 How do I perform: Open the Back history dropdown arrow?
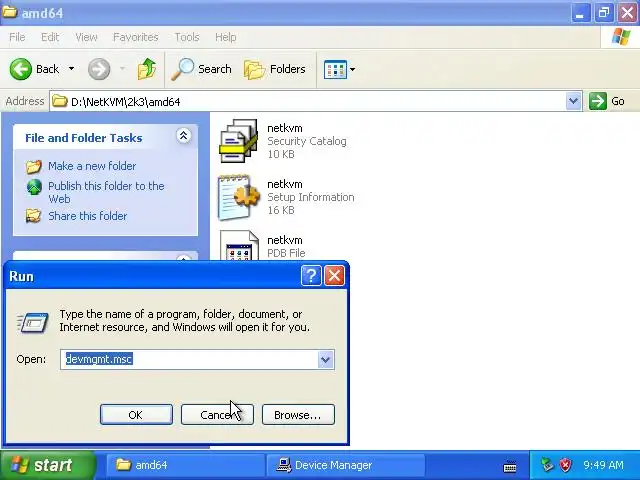point(71,69)
